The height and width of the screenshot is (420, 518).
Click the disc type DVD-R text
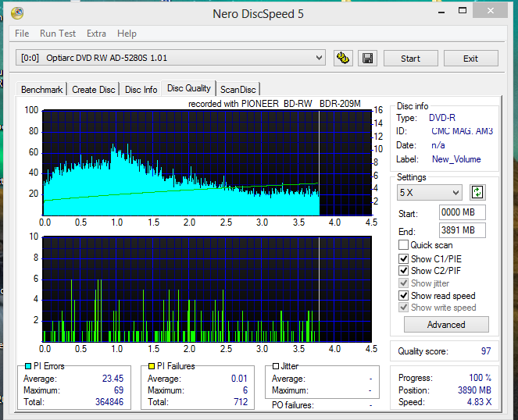coord(442,118)
